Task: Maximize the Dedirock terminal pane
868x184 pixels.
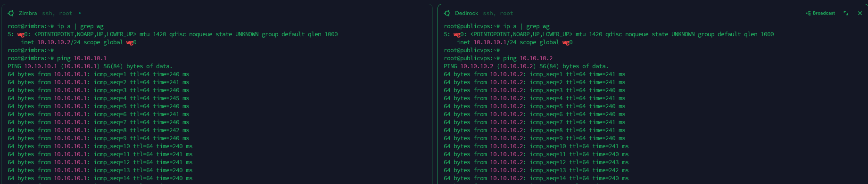Action: tap(846, 13)
